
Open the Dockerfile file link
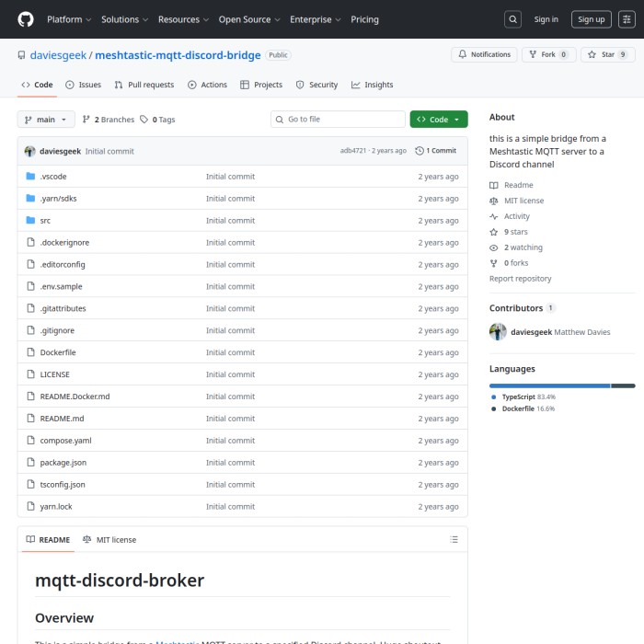58,352
